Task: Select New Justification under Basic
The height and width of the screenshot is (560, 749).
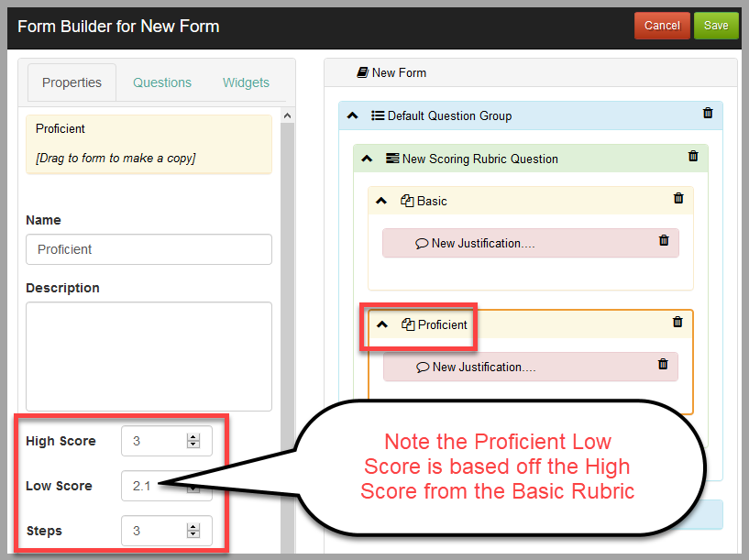Action: pyautogui.click(x=530, y=243)
